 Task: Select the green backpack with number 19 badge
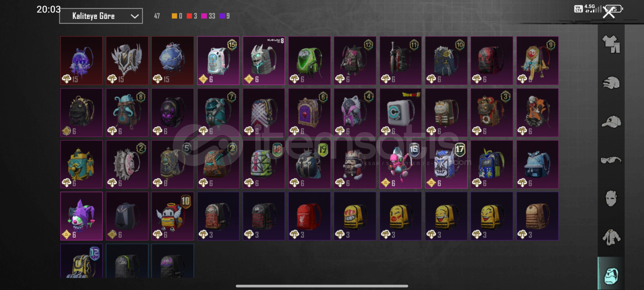coord(310,164)
